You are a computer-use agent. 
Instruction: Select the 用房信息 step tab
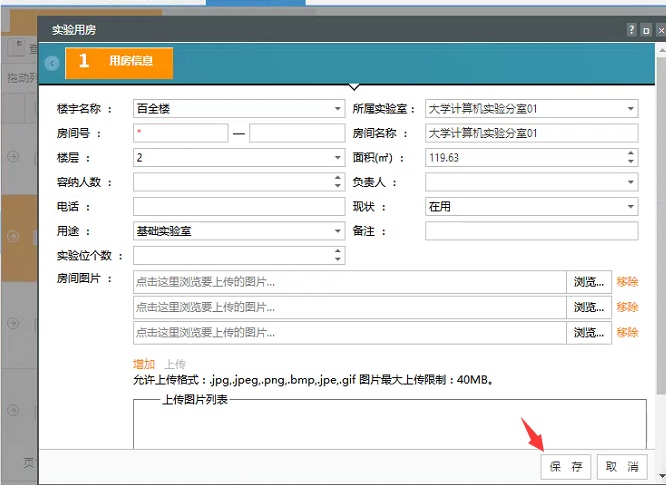point(119,62)
